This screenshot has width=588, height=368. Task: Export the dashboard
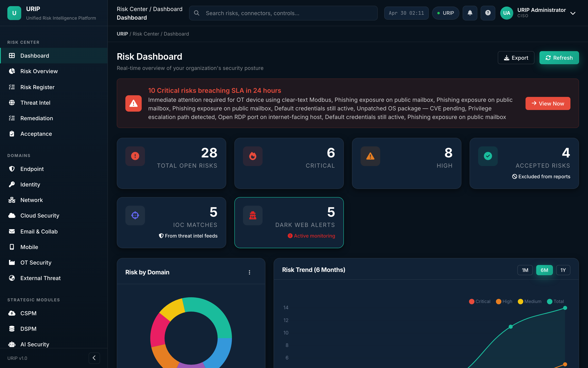pos(516,58)
